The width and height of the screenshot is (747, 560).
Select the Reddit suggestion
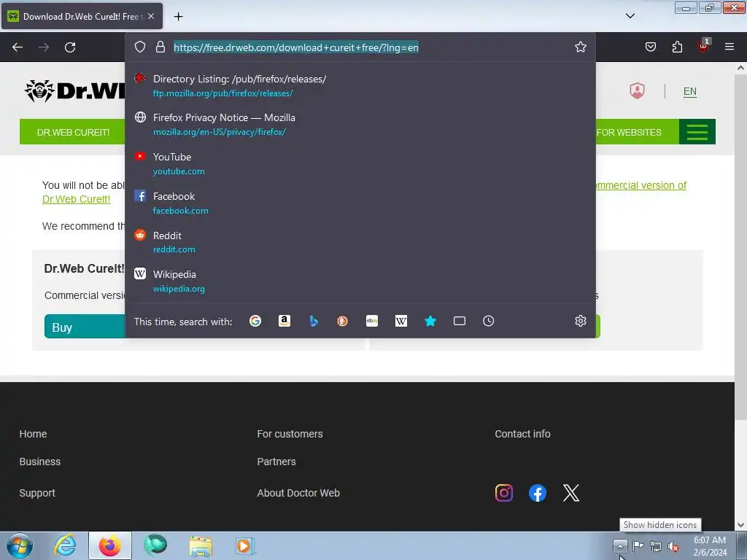[x=360, y=242]
